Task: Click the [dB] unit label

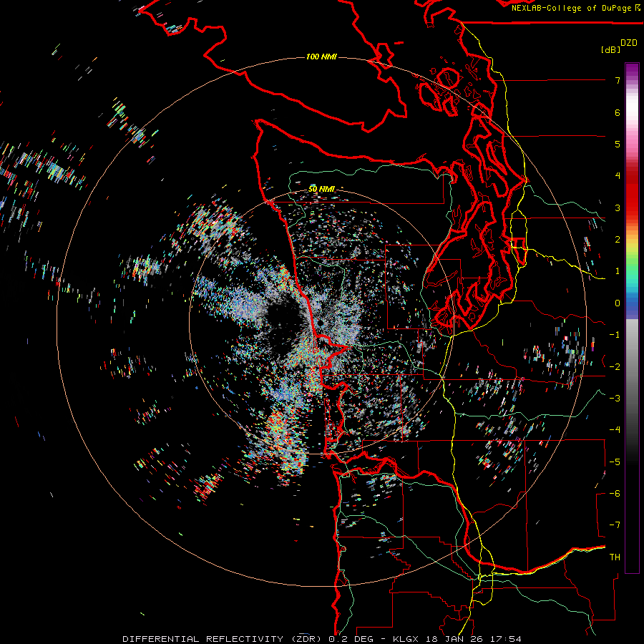Action: 611,49
